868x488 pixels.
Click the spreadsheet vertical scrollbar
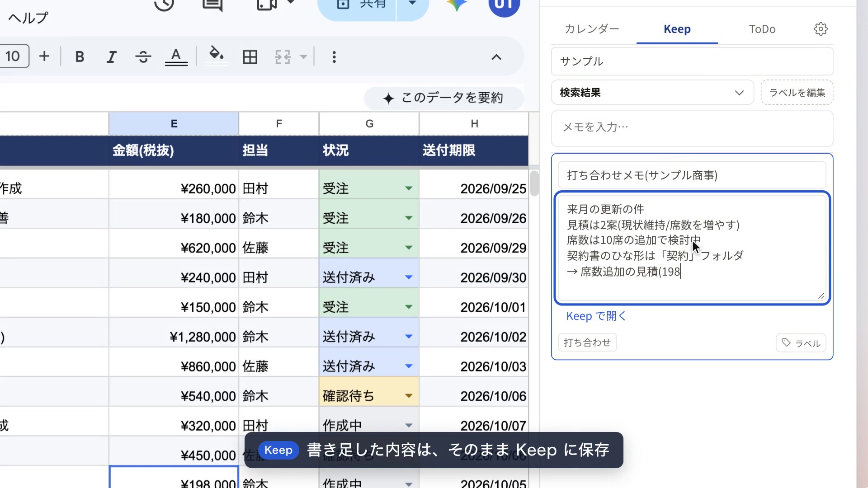point(534,183)
